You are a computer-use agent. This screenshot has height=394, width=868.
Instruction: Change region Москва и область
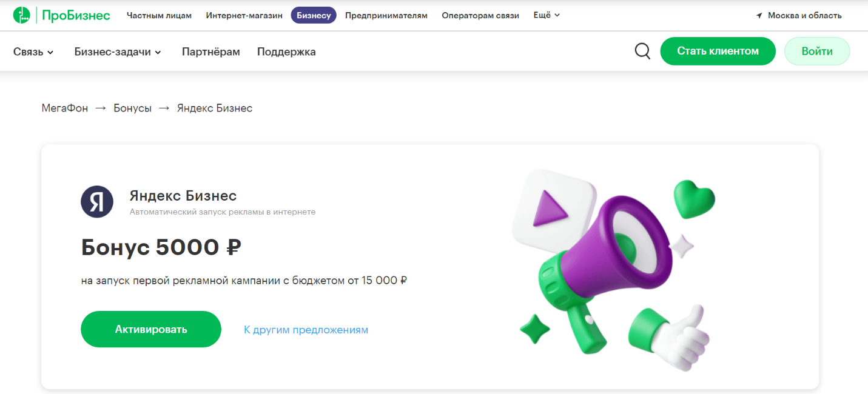(804, 16)
